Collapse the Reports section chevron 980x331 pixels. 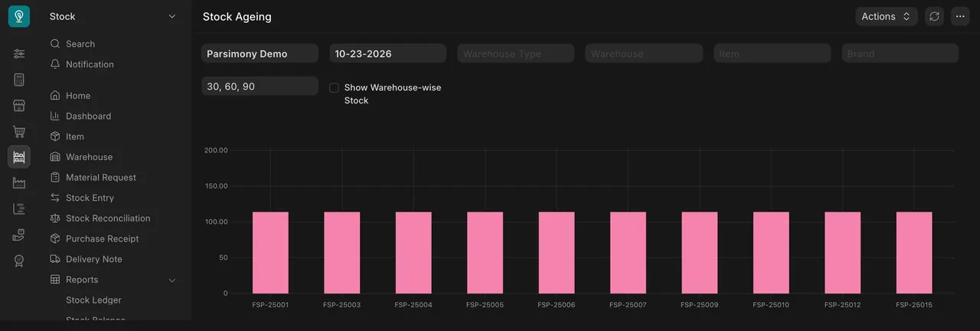tap(171, 280)
